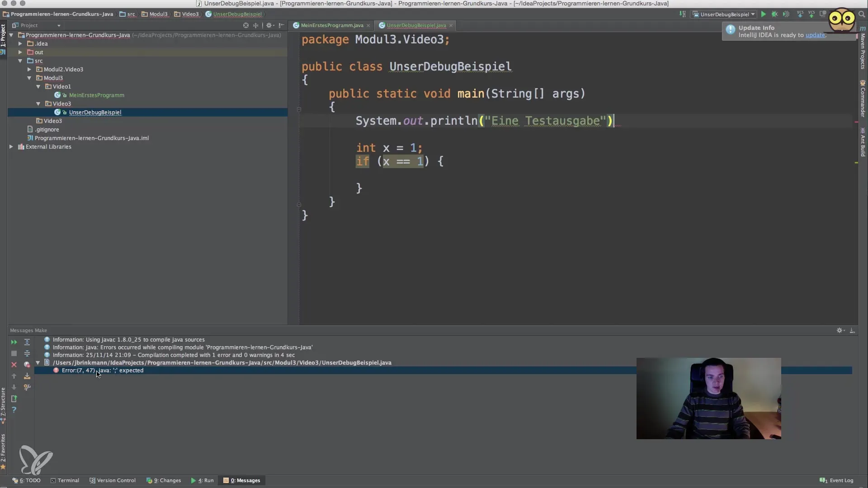Open compiler settings wrench icon
868x488 pixels.
(x=27, y=387)
